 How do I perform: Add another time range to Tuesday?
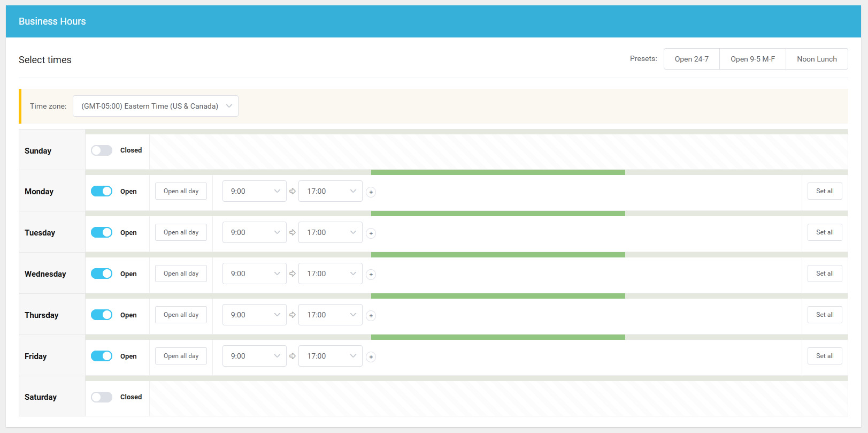371,233
